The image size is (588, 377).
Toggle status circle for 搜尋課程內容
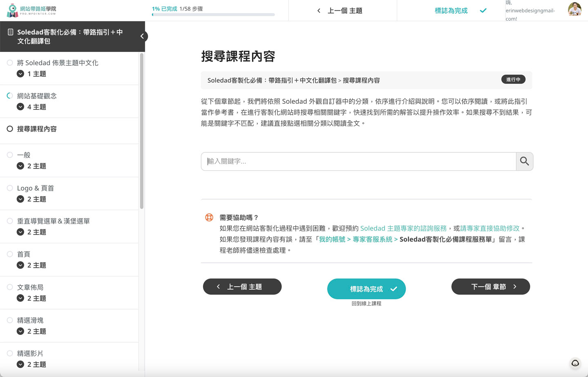click(x=10, y=129)
